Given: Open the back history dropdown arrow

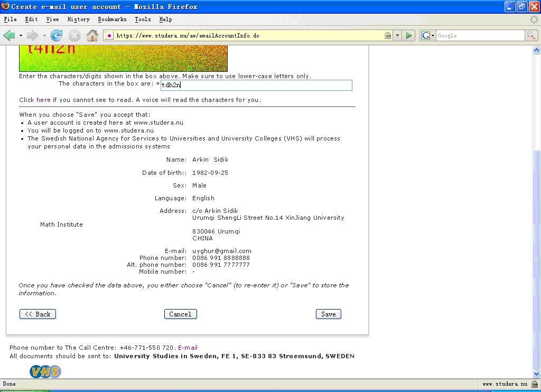Looking at the screenshot, I should [21, 35].
